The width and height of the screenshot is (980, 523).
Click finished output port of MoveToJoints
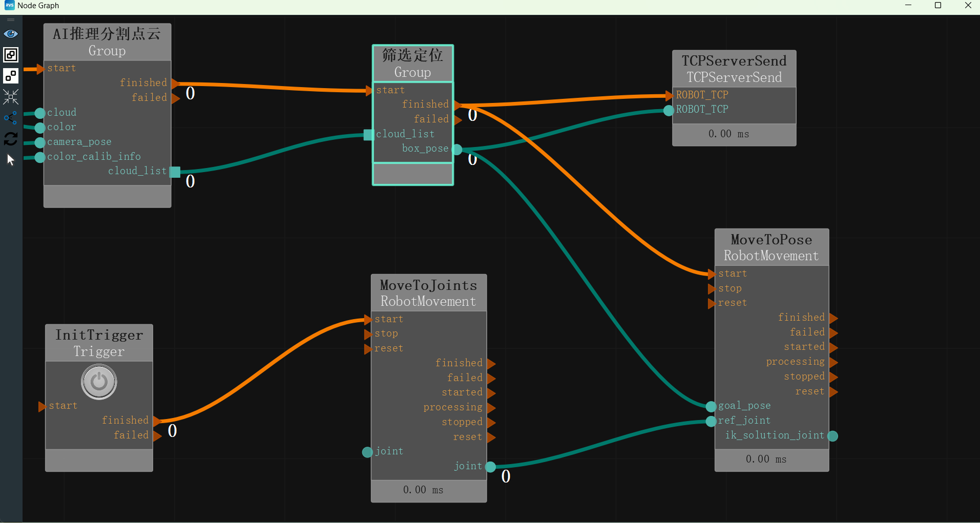pos(491,364)
